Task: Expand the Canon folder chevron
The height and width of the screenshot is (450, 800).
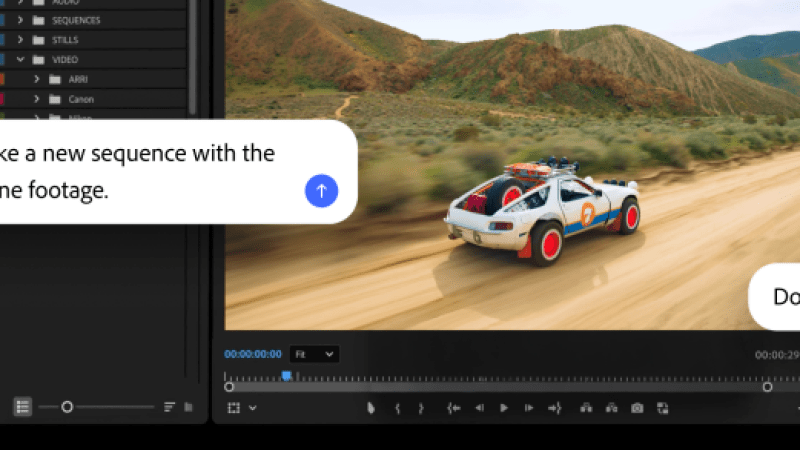Action: coord(36,99)
